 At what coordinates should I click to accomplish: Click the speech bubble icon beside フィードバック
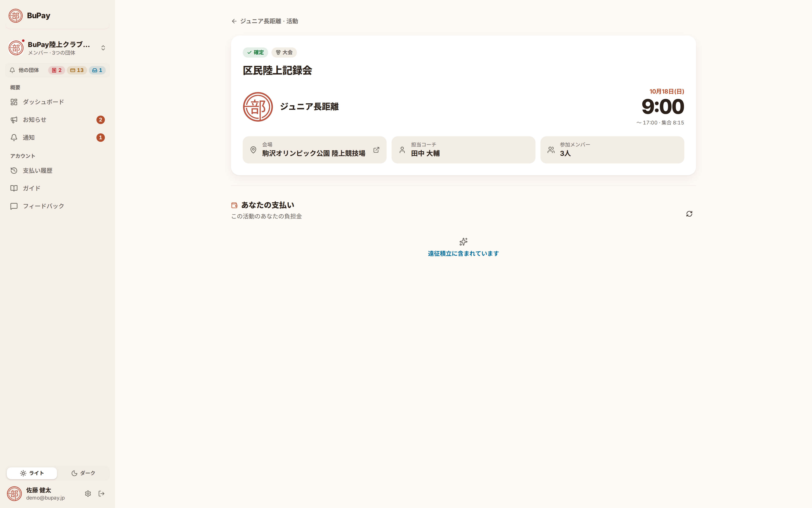coord(14,206)
